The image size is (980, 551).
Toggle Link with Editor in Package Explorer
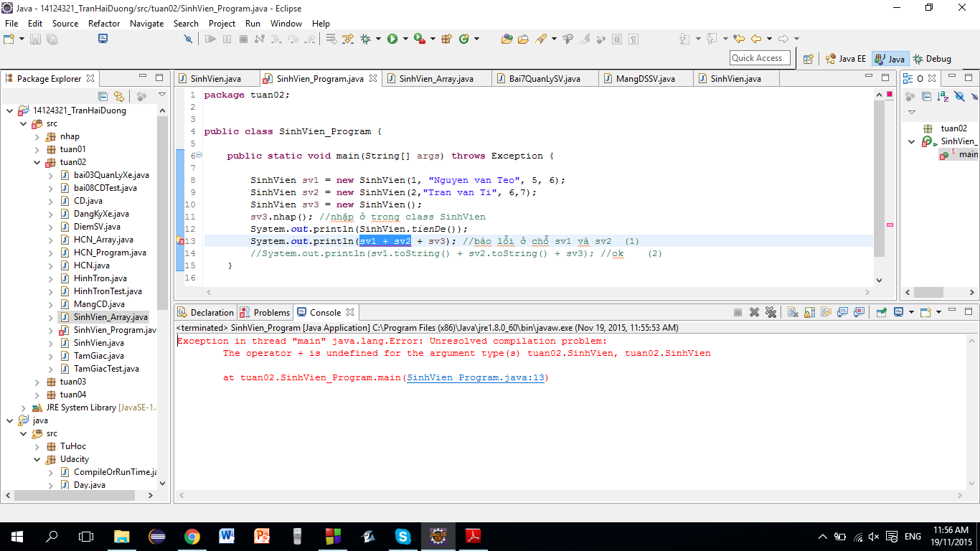(119, 96)
